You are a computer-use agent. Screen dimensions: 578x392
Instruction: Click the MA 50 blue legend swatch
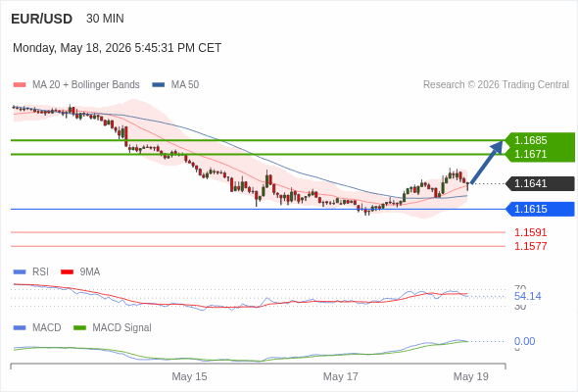point(159,85)
